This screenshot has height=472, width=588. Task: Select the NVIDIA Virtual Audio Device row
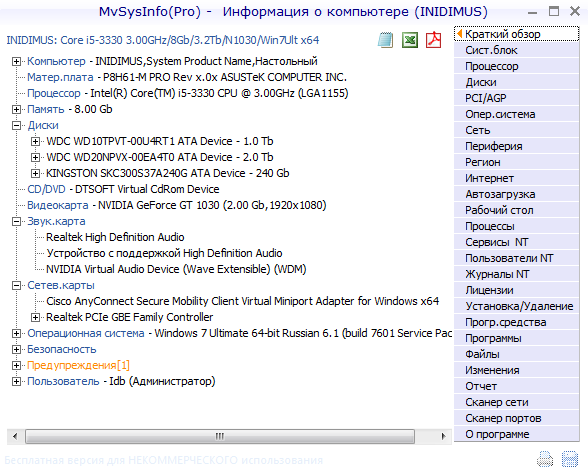pos(176,270)
